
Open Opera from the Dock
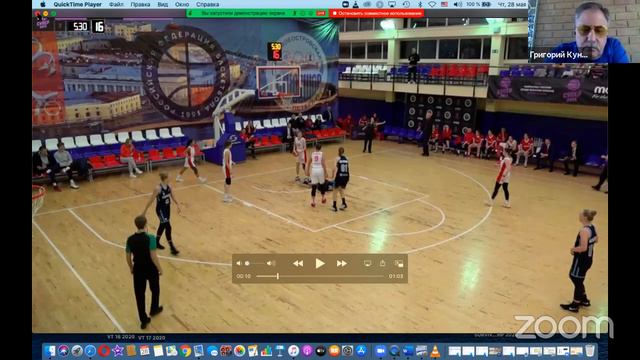104,351
